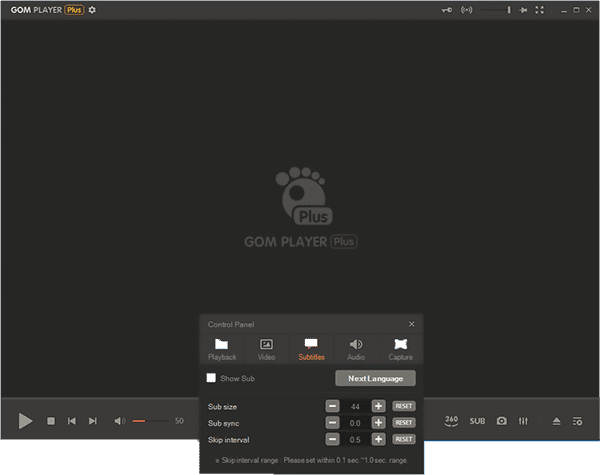Decrease Sub sync with minus button
The height and width of the screenshot is (475, 600).
[x=332, y=423]
